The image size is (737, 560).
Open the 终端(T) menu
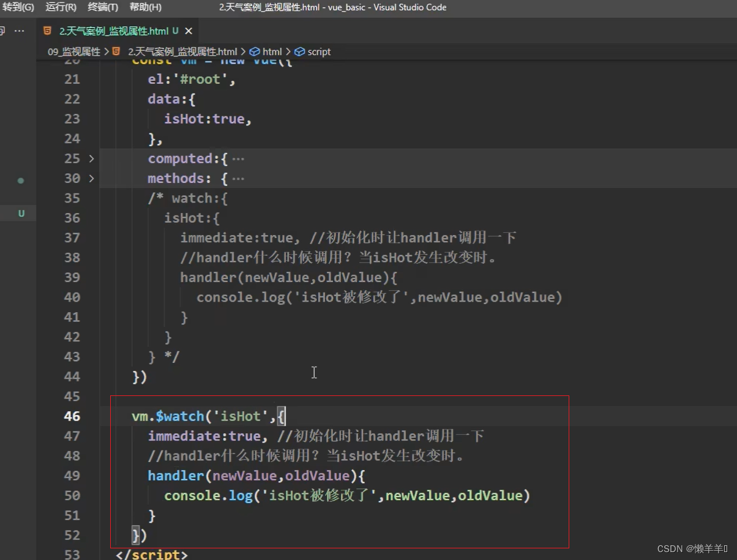[103, 7]
